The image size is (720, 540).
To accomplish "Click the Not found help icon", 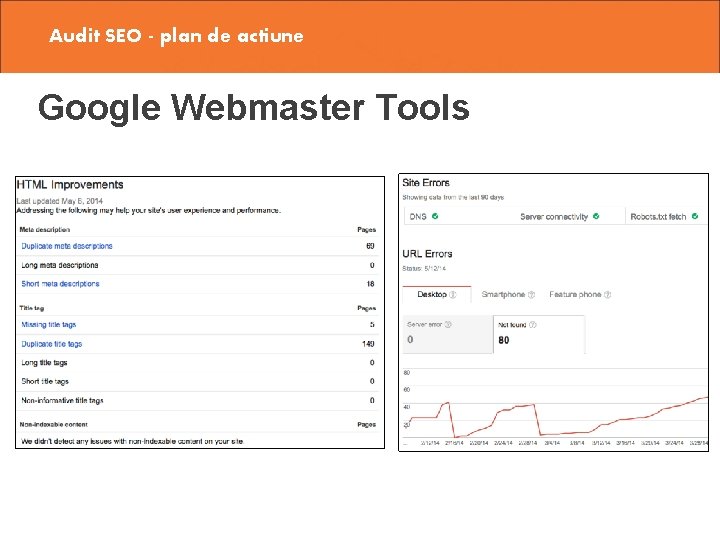I will point(533,325).
